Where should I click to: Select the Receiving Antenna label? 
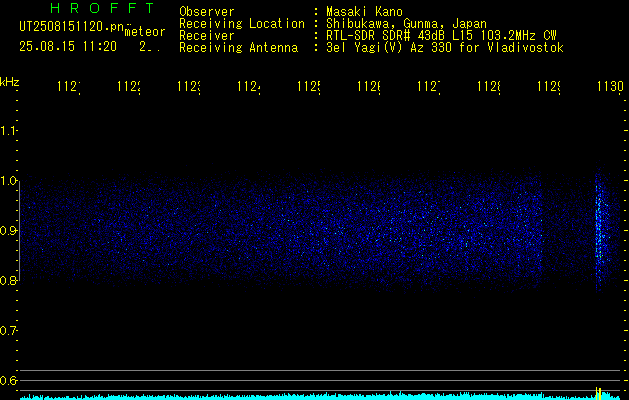tap(238, 48)
